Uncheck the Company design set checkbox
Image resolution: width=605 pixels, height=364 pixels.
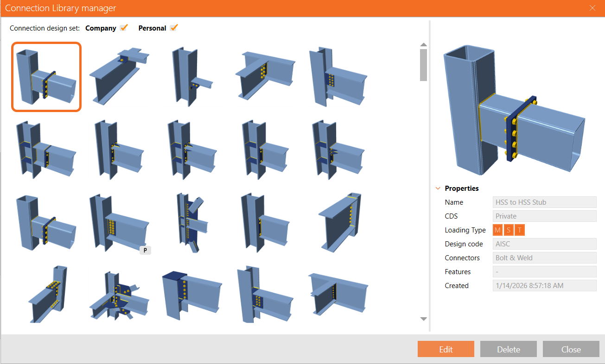click(123, 28)
